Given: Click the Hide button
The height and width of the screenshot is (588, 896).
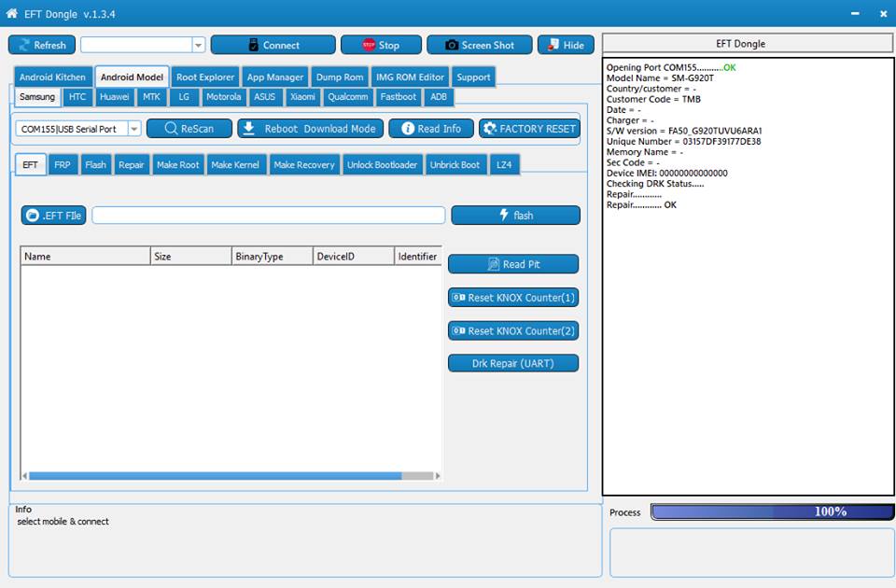Looking at the screenshot, I should click(566, 45).
